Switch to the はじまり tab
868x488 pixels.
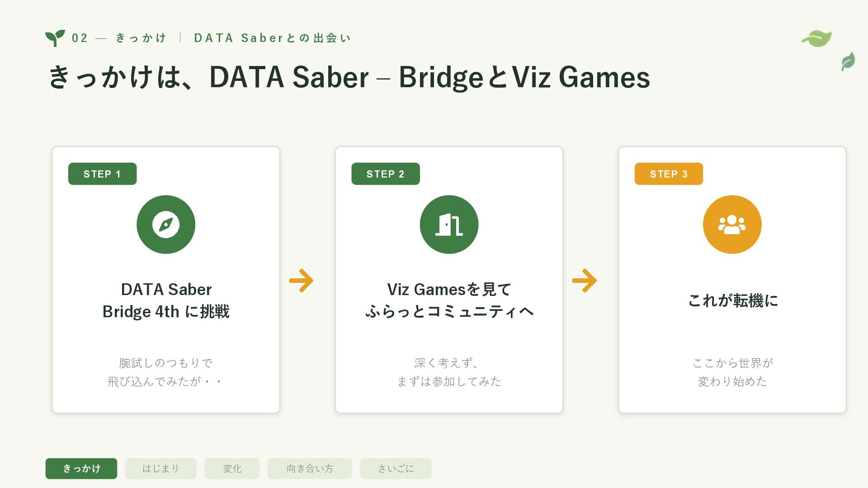(x=160, y=469)
